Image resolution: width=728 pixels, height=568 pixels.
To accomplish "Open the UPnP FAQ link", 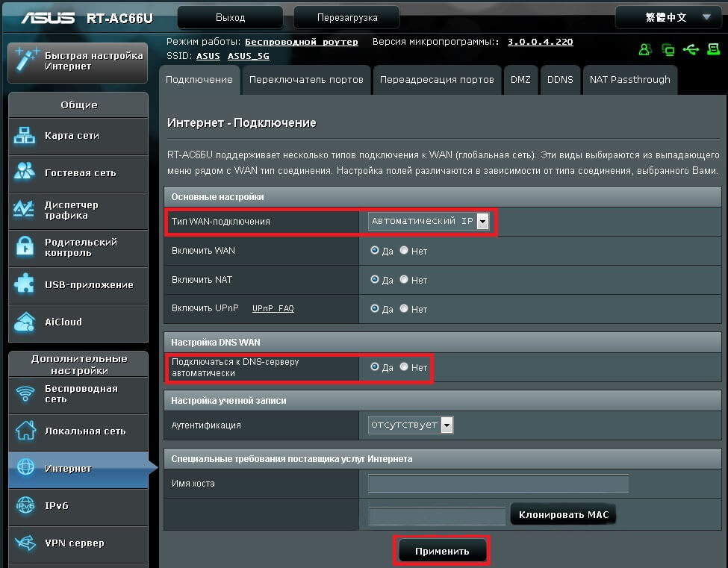I will coord(273,308).
